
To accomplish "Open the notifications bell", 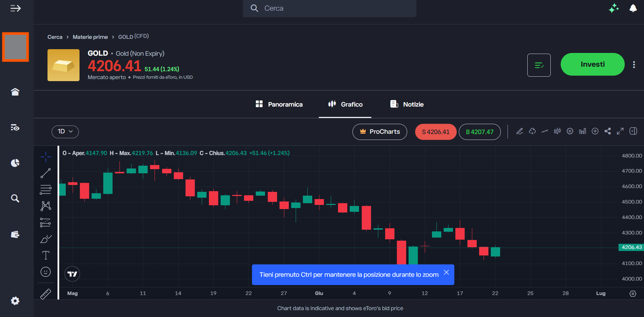I will click(x=633, y=8).
